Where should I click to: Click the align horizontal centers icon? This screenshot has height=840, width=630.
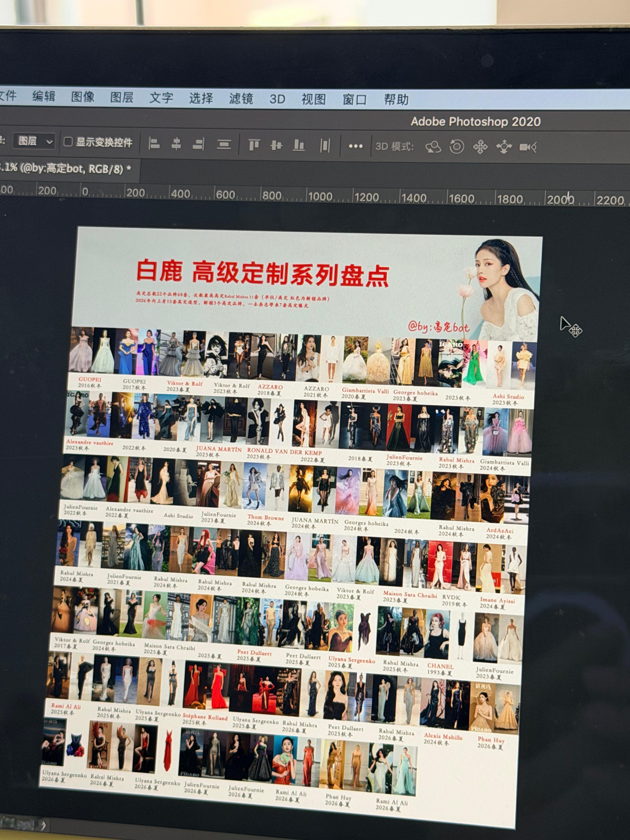click(x=176, y=144)
